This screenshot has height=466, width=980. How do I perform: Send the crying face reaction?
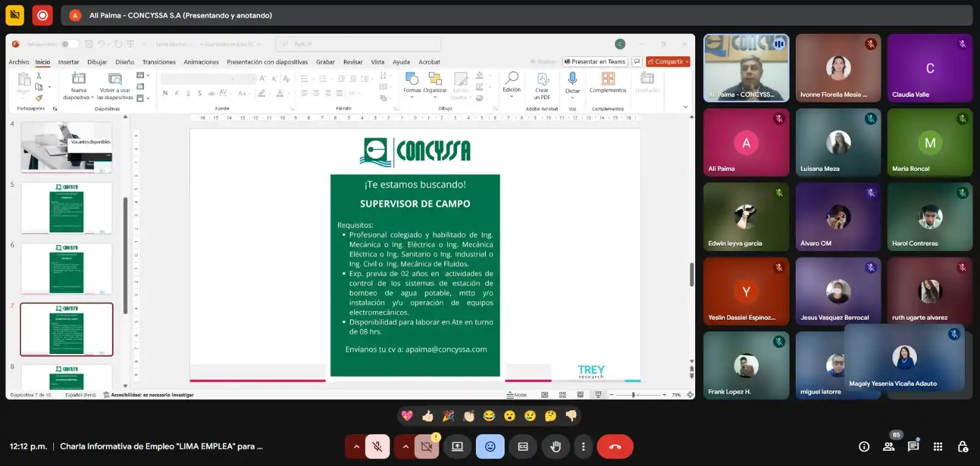pyautogui.click(x=530, y=416)
